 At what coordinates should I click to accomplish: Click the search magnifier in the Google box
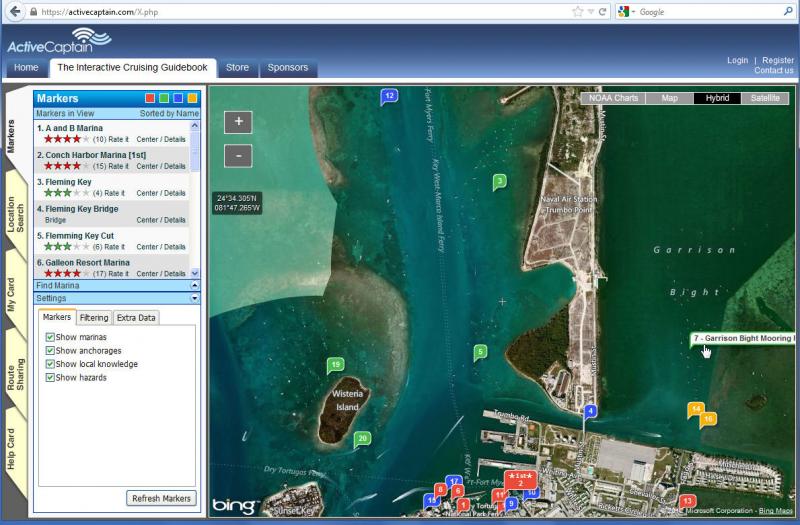788,11
